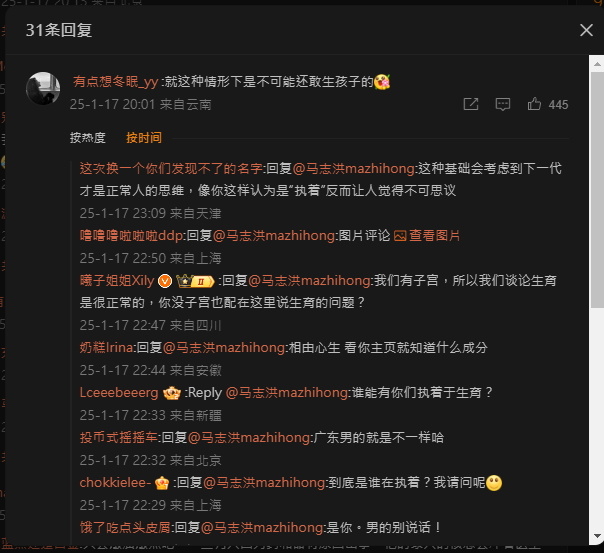
Task: Open the 查看图片 link
Action: (x=435, y=236)
